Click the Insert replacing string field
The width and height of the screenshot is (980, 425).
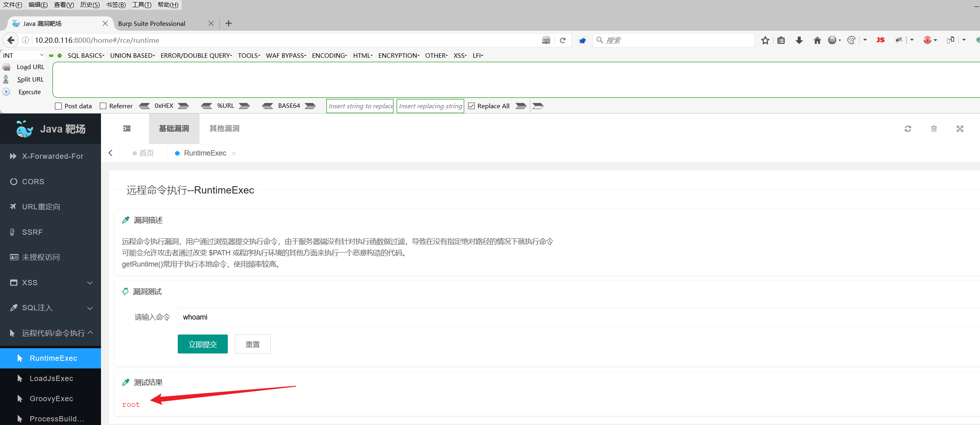(x=430, y=106)
